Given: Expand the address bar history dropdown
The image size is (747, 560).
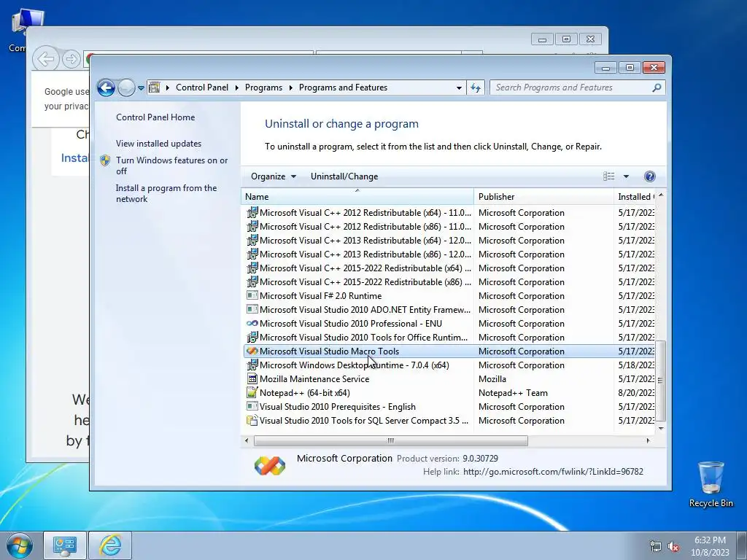Looking at the screenshot, I should click(x=459, y=87).
